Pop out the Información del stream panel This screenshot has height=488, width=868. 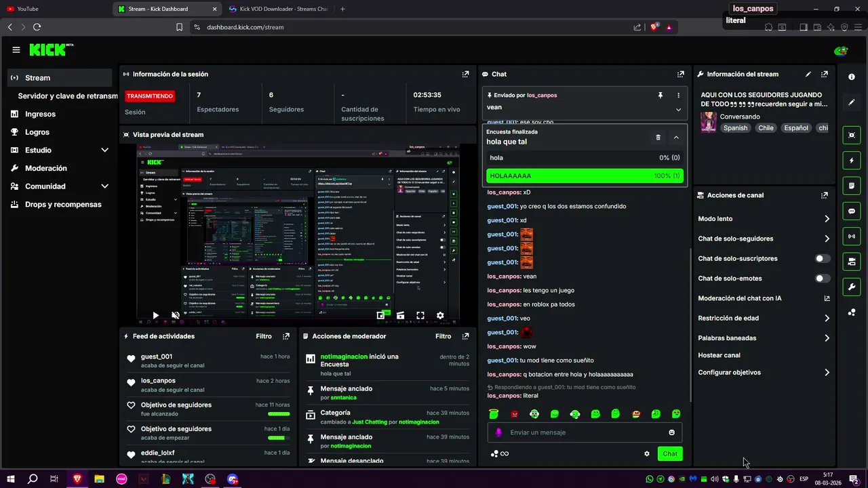(x=824, y=74)
